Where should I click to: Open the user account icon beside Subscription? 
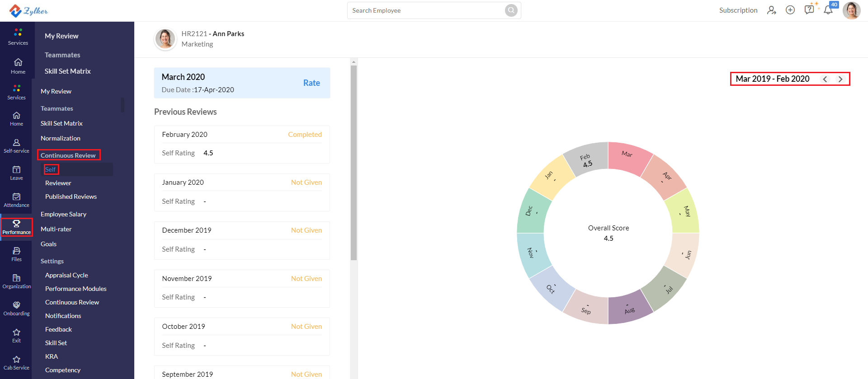[x=771, y=10]
